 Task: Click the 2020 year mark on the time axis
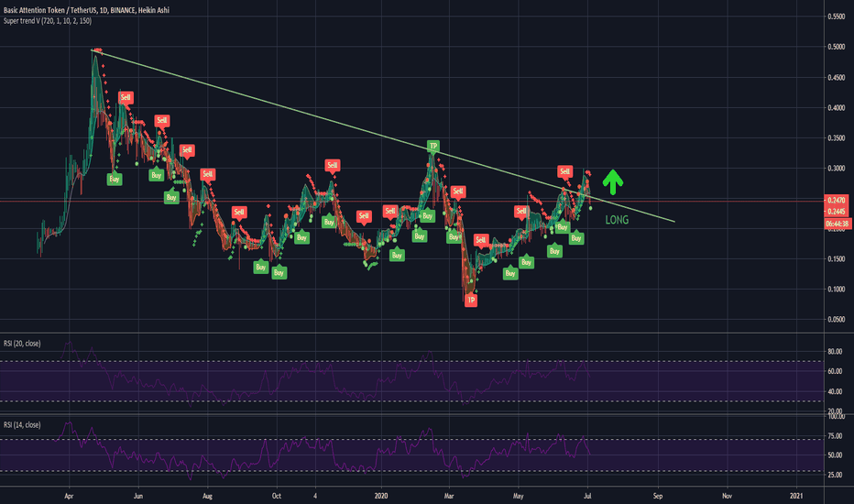click(381, 496)
